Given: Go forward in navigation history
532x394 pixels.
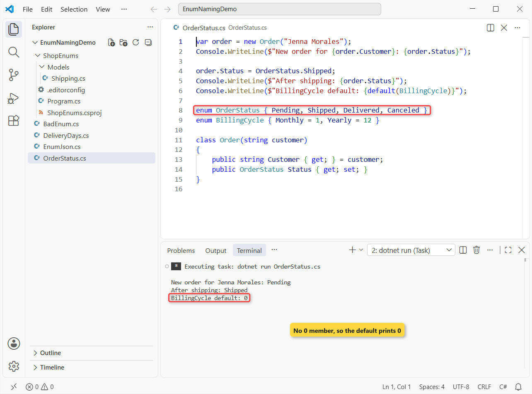Looking at the screenshot, I should tap(167, 9).
